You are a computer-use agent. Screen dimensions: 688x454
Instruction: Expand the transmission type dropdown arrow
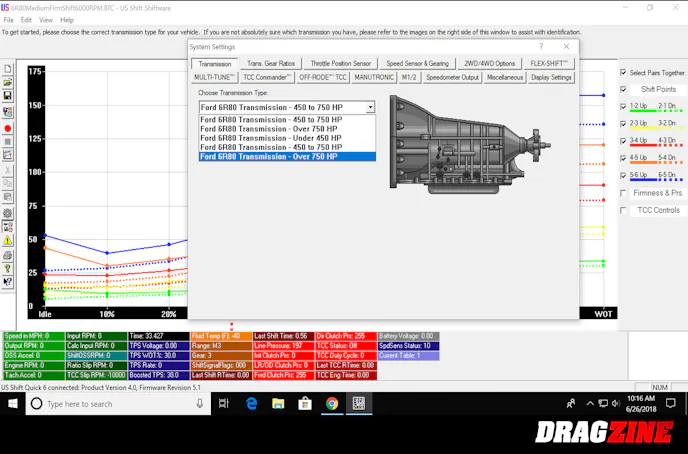(x=370, y=107)
